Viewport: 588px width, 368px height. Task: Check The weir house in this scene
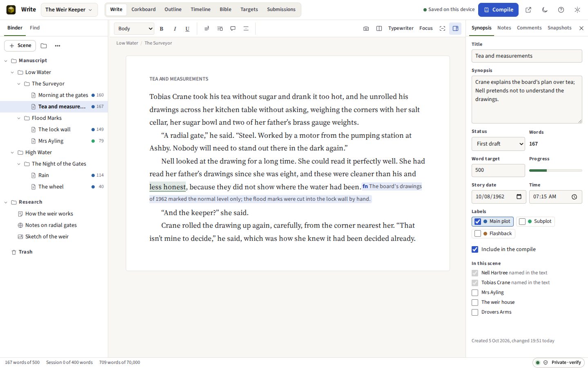[x=475, y=303]
